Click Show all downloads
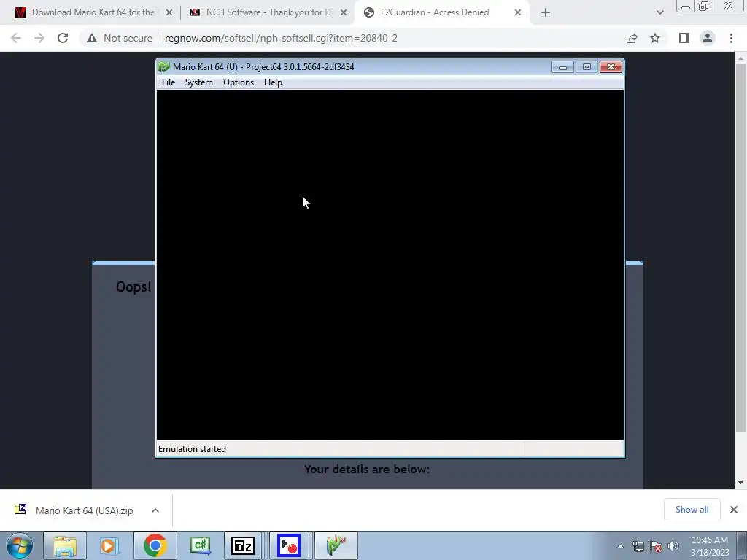This screenshot has width=747, height=560. (692, 510)
